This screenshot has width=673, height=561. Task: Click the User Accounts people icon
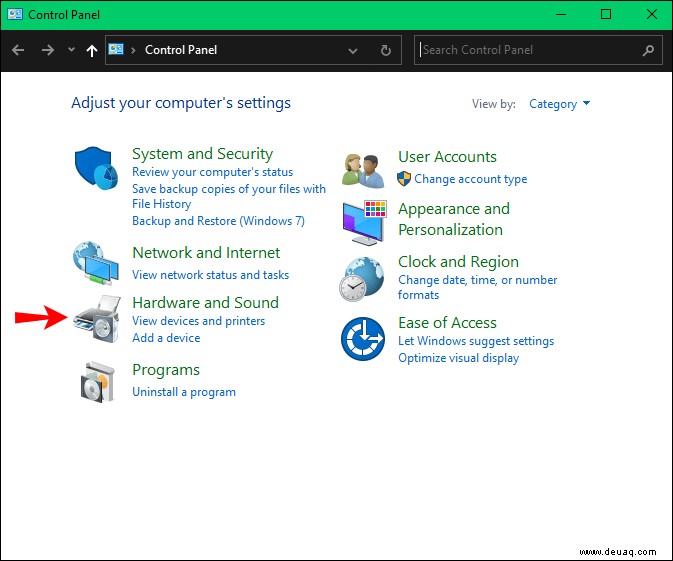(x=363, y=171)
